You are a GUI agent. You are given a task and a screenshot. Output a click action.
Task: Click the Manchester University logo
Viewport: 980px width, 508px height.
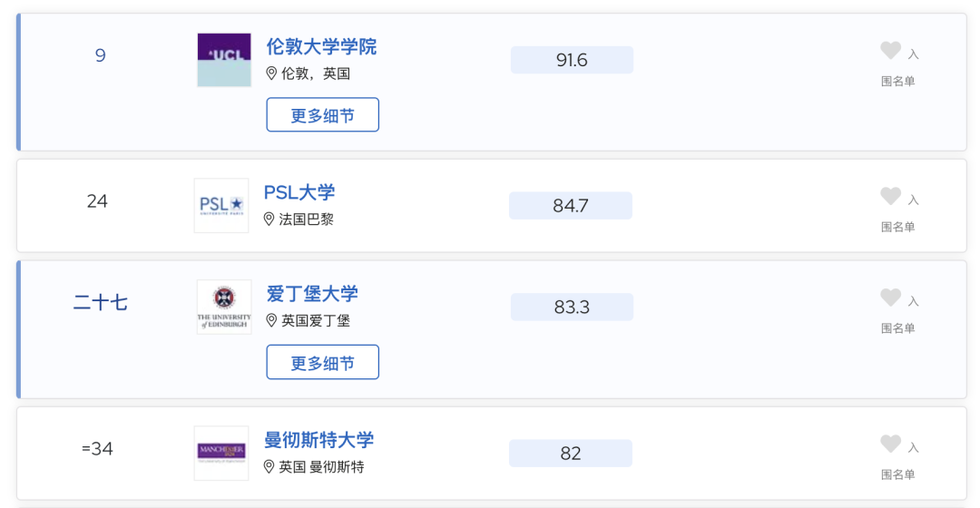[x=221, y=453]
